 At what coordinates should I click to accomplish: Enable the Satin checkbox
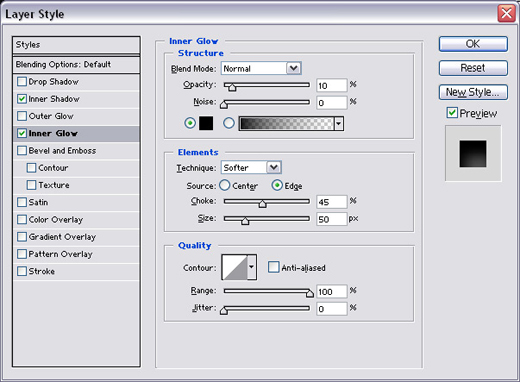tap(22, 202)
